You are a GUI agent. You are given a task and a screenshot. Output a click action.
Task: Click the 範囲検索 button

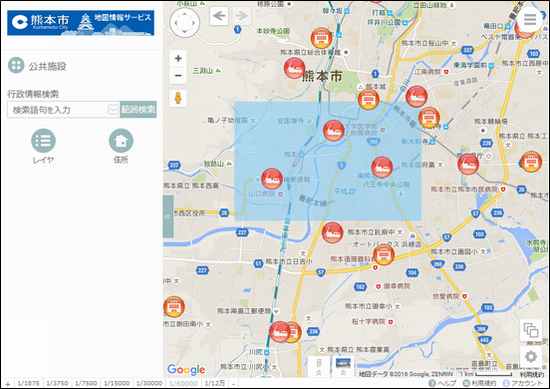point(138,110)
